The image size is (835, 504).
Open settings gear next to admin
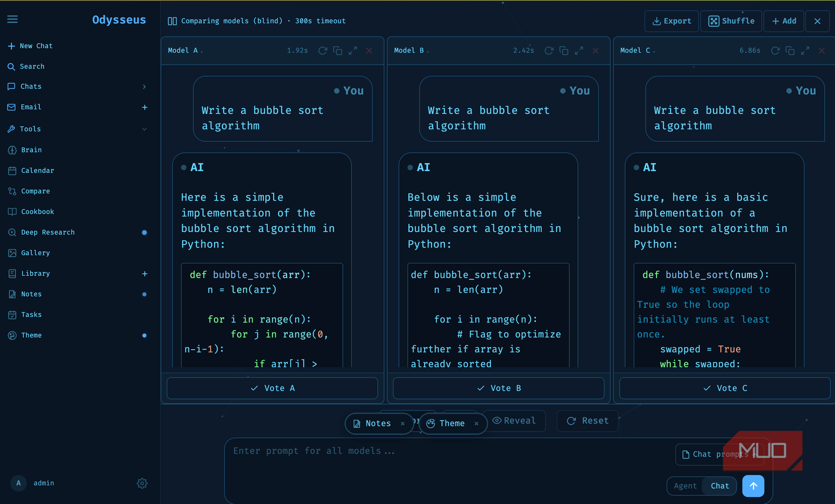coord(142,483)
